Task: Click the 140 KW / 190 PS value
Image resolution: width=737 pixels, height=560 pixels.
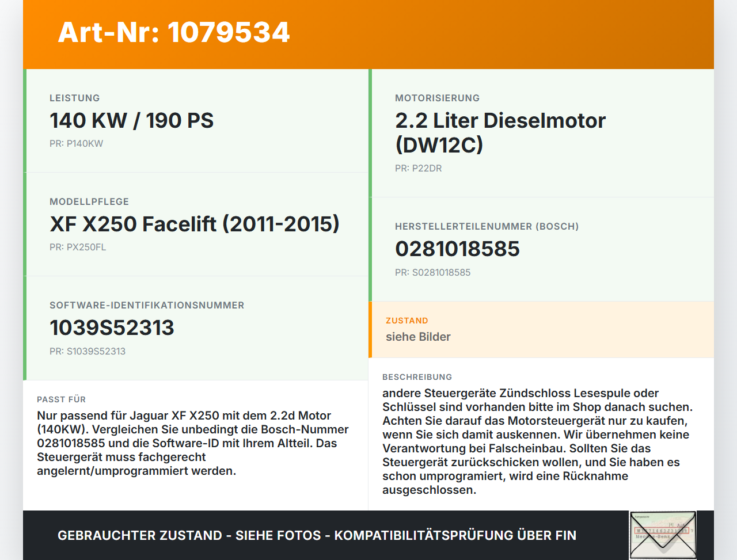Action: [131, 120]
